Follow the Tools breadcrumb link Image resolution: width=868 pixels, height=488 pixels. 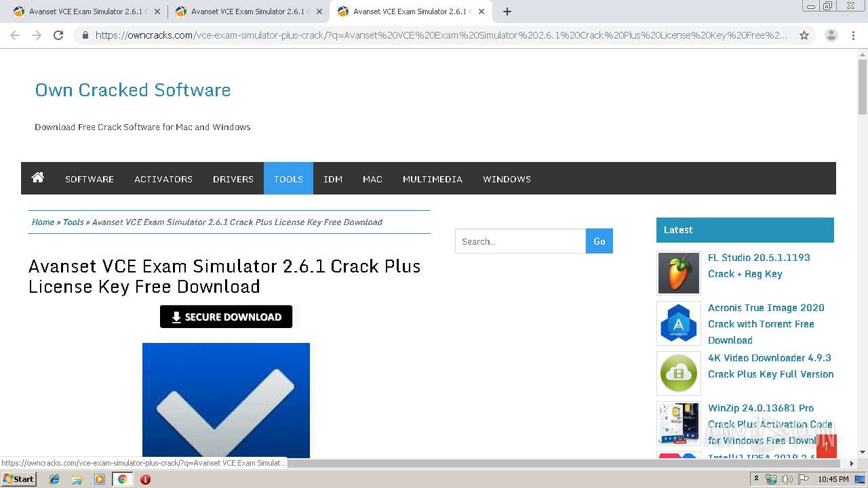(73, 222)
